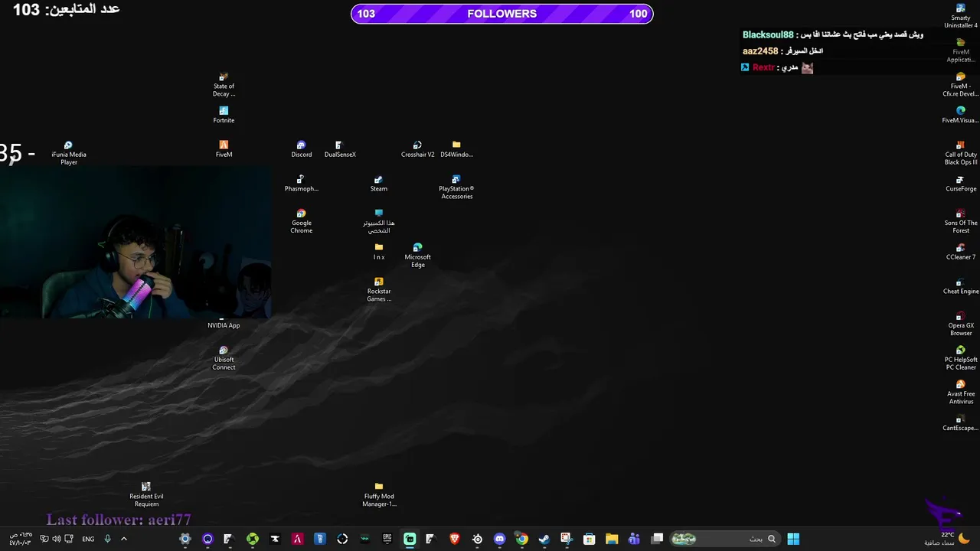This screenshot has height=551, width=980.
Task: Show hidden system tray icons
Action: (x=124, y=539)
